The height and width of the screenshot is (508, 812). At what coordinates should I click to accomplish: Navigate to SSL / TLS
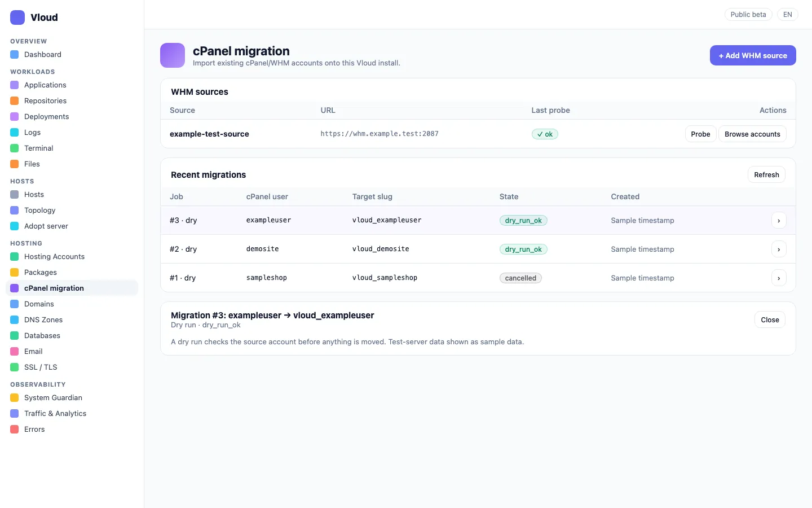point(72,367)
